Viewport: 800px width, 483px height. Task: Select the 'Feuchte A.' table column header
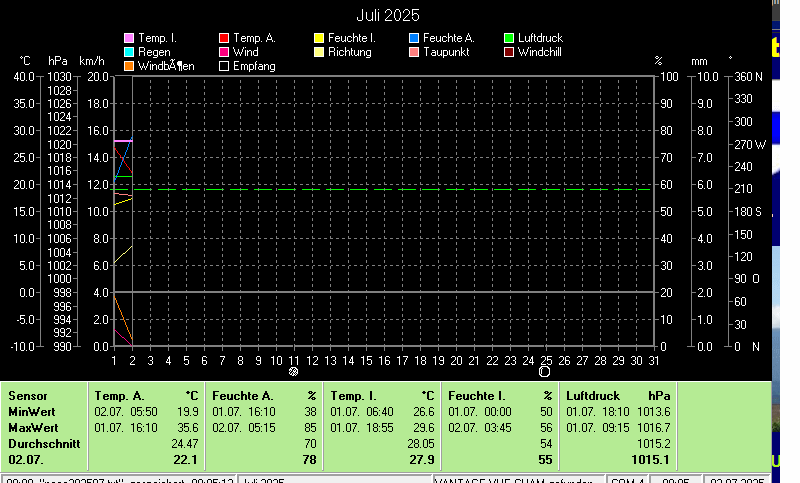(243, 396)
